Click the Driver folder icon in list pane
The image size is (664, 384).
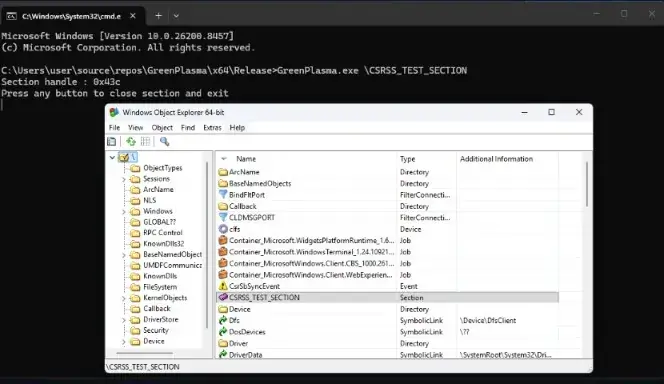223,343
